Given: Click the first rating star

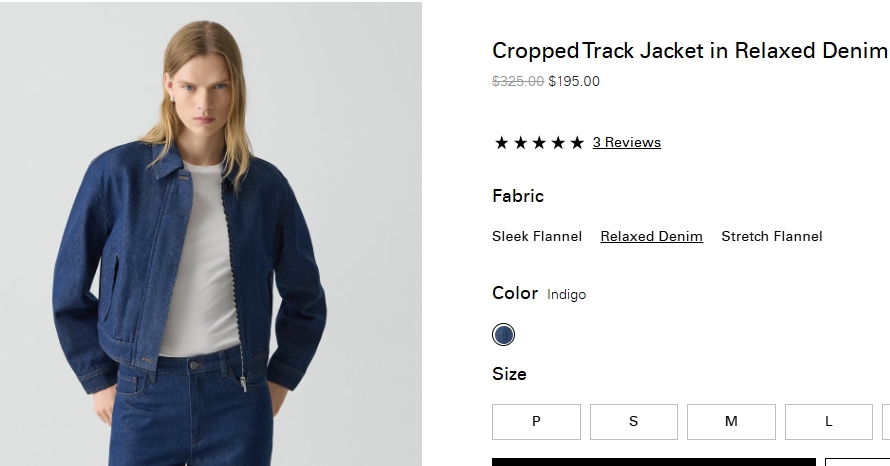Looking at the screenshot, I should click(501, 143).
